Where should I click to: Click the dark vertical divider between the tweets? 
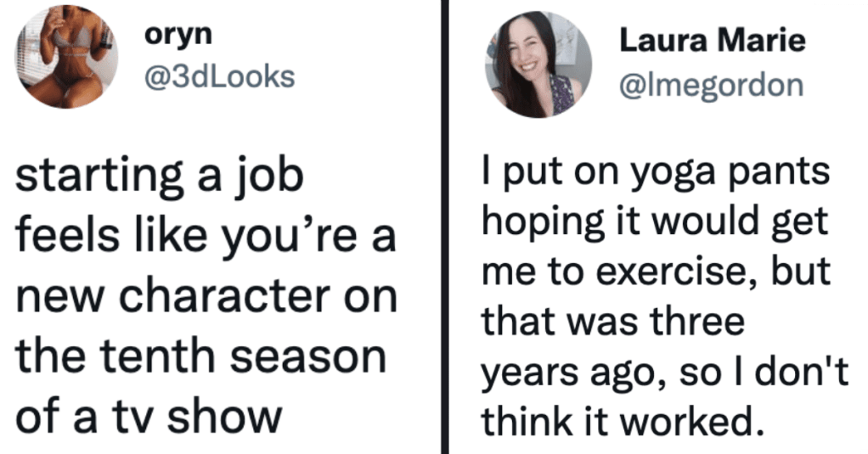pos(444,227)
